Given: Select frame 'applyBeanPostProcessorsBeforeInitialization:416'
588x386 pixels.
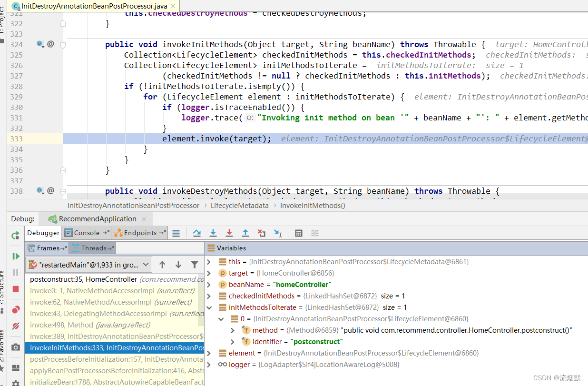Looking at the screenshot, I should point(115,371).
